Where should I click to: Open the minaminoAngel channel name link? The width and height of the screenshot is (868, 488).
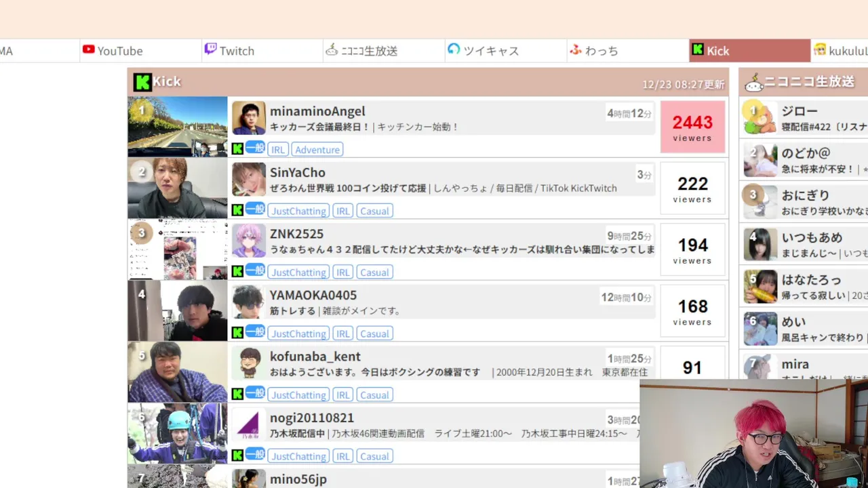tap(317, 111)
